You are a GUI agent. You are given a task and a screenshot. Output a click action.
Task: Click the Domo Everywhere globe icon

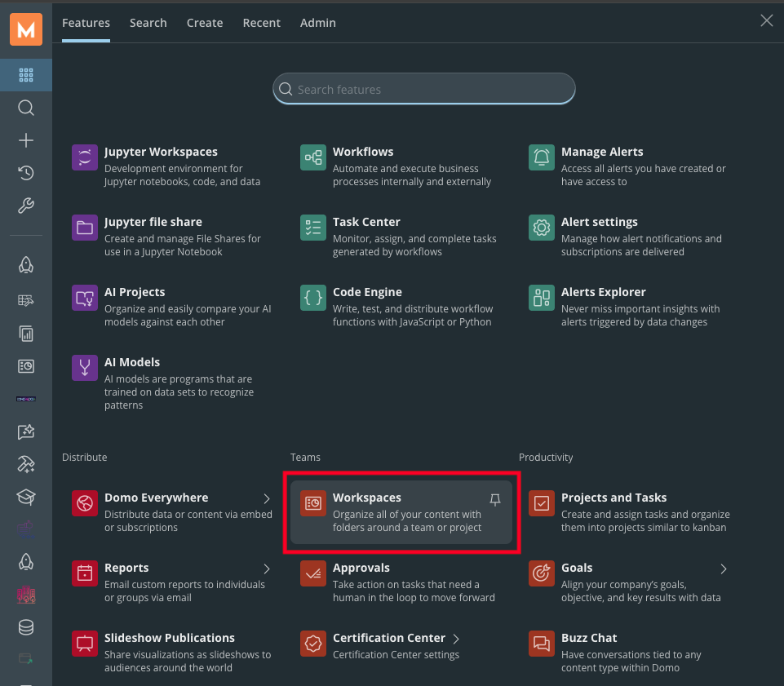pyautogui.click(x=85, y=503)
